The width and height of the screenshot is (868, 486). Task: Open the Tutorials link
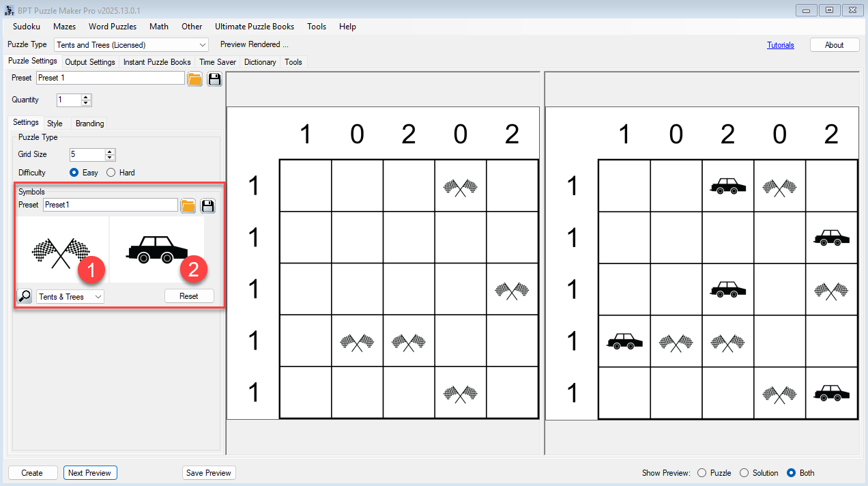click(780, 45)
